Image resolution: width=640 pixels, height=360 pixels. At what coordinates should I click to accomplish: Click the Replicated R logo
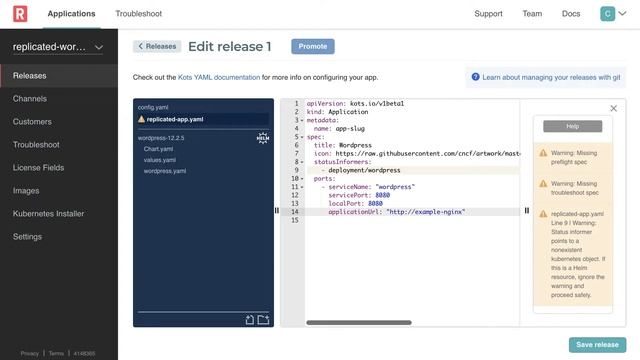coord(20,13)
